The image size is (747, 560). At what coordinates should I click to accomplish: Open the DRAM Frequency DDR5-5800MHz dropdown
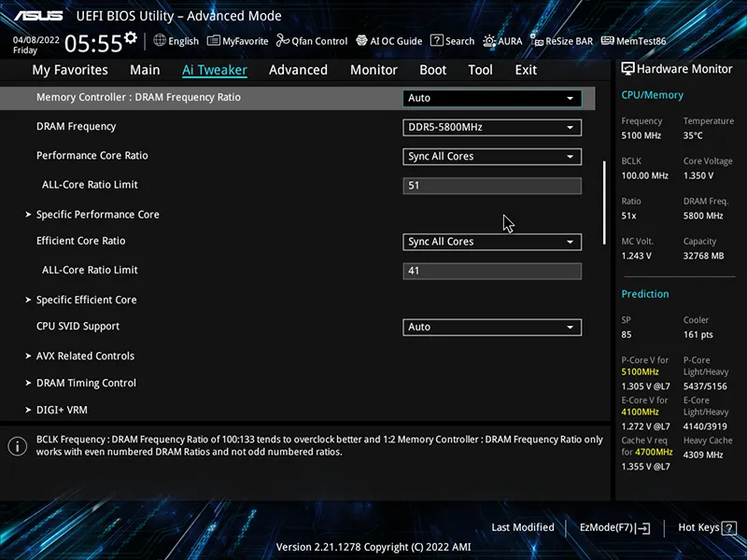[x=492, y=127]
